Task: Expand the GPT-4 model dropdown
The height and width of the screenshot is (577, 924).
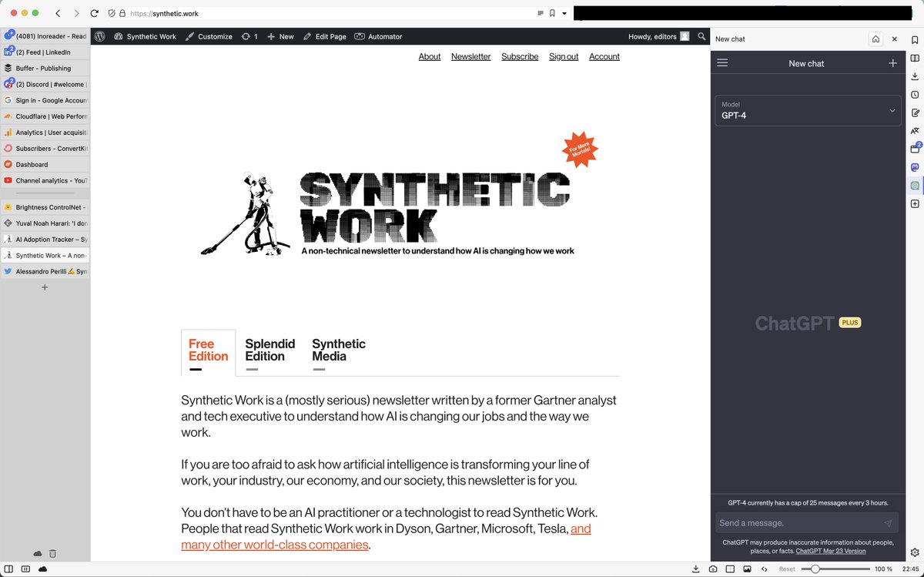Action: [808, 110]
